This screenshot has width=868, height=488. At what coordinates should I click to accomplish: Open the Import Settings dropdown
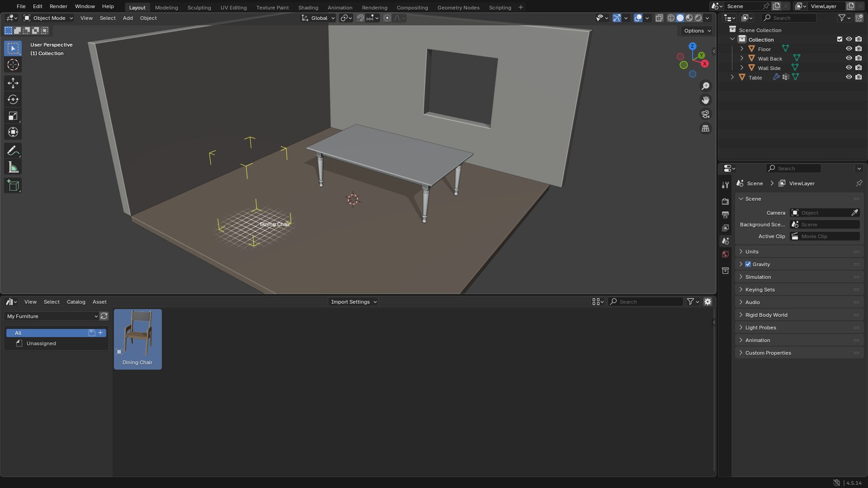[x=354, y=301]
